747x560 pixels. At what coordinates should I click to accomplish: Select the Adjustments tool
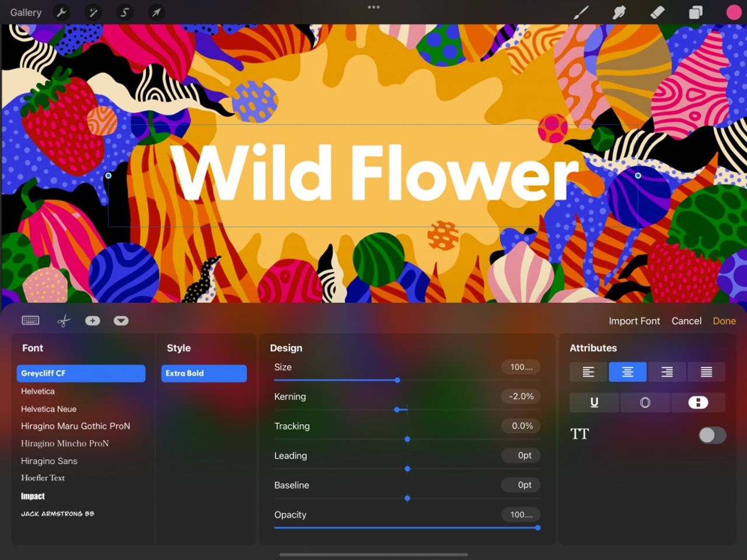[x=93, y=12]
